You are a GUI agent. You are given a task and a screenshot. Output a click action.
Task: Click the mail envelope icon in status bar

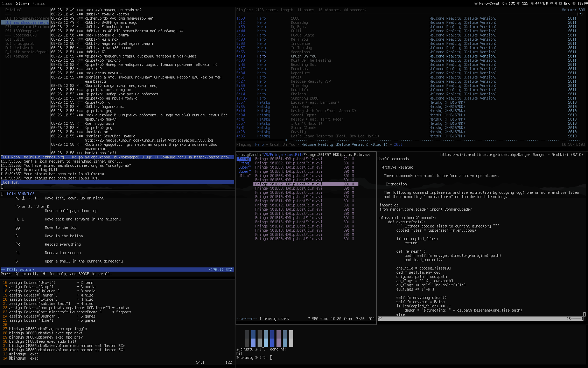[551, 3]
